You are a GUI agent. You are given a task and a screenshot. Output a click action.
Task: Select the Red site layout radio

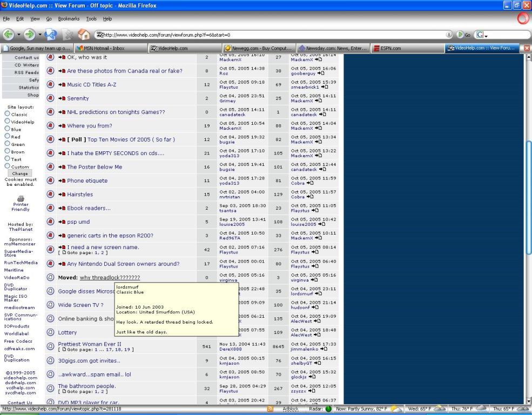[7, 136]
